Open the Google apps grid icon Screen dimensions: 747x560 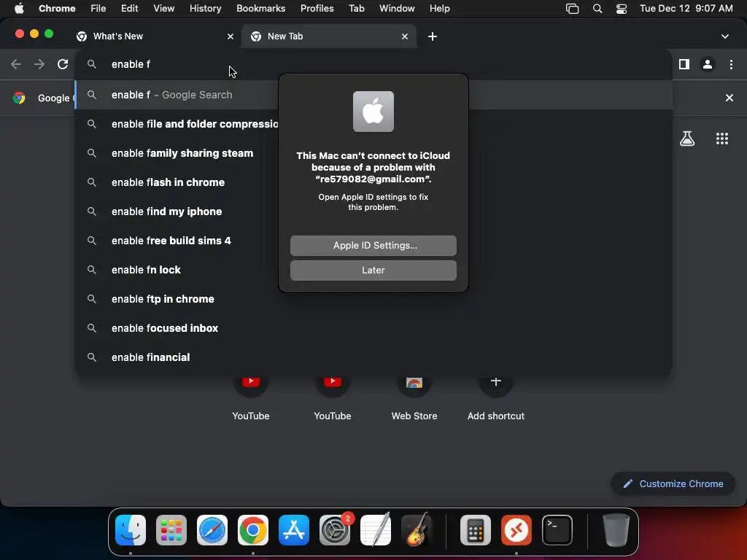pyautogui.click(x=722, y=139)
